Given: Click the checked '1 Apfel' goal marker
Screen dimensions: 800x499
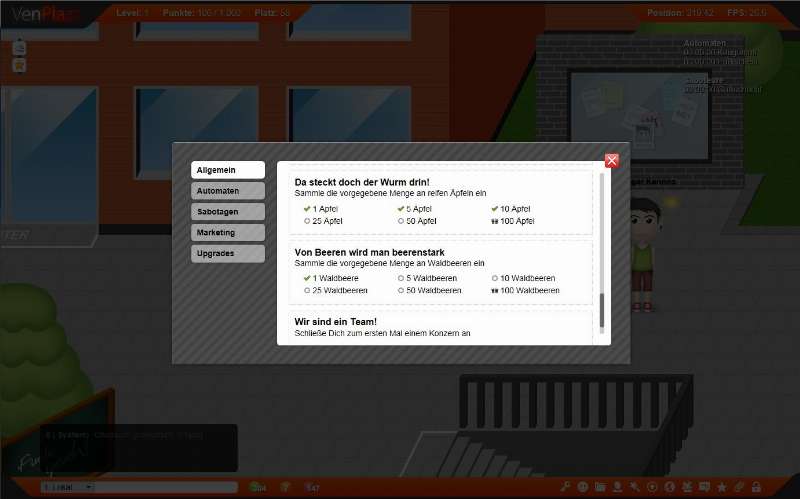Looking at the screenshot, I should pos(307,209).
